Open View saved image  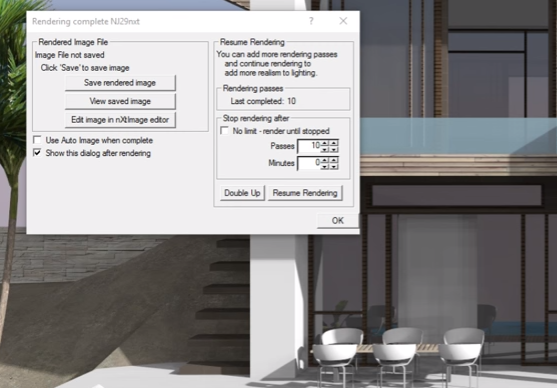[x=120, y=101]
